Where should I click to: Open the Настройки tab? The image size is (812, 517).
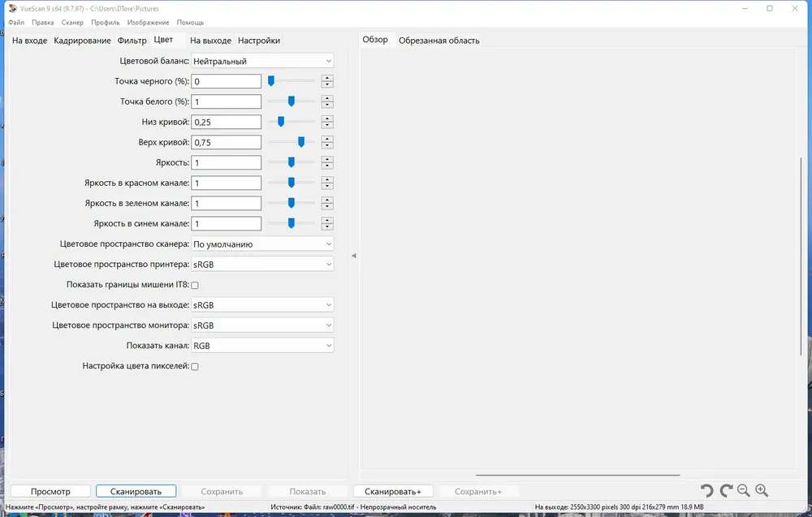point(259,41)
